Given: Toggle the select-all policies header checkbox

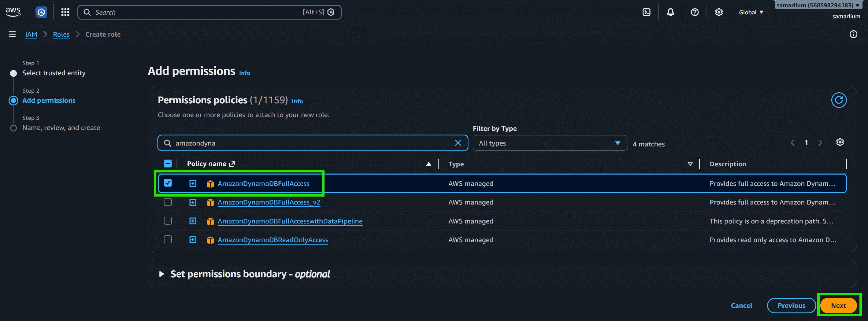Looking at the screenshot, I should pyautogui.click(x=168, y=164).
